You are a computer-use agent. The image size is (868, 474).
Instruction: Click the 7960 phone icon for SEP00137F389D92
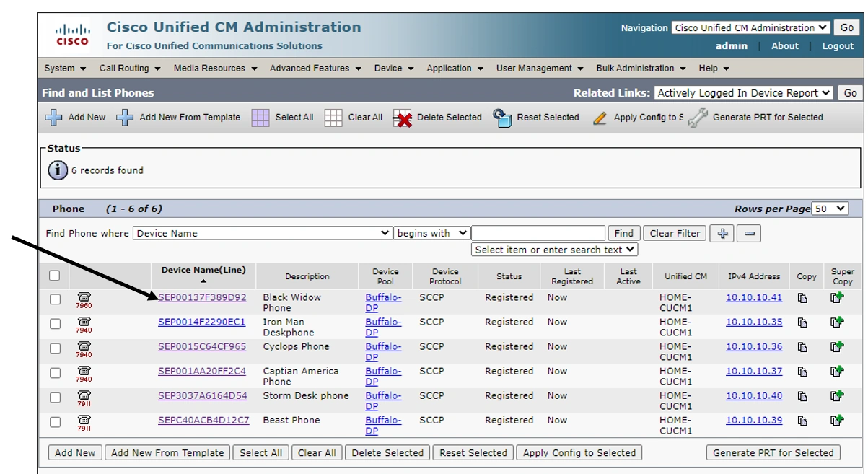(84, 301)
